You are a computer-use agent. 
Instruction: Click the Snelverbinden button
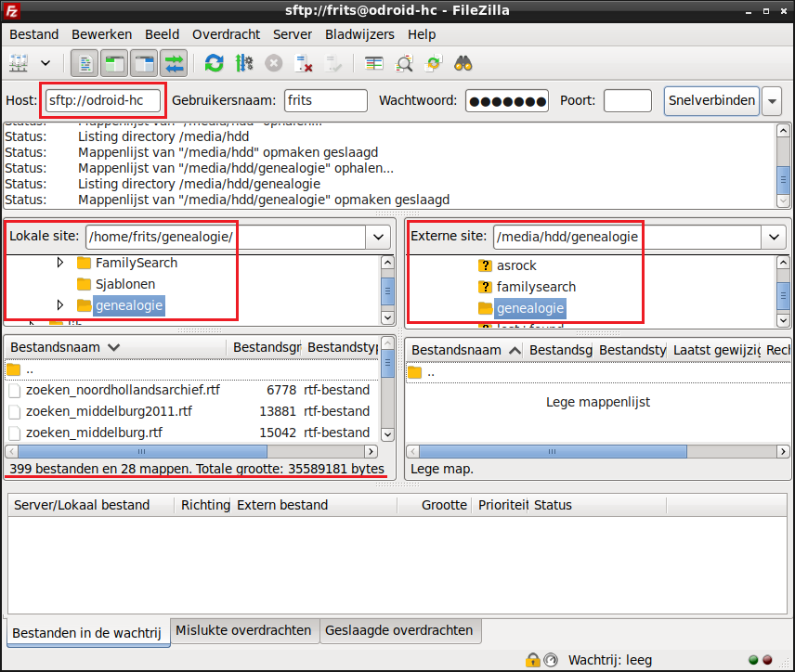click(711, 100)
